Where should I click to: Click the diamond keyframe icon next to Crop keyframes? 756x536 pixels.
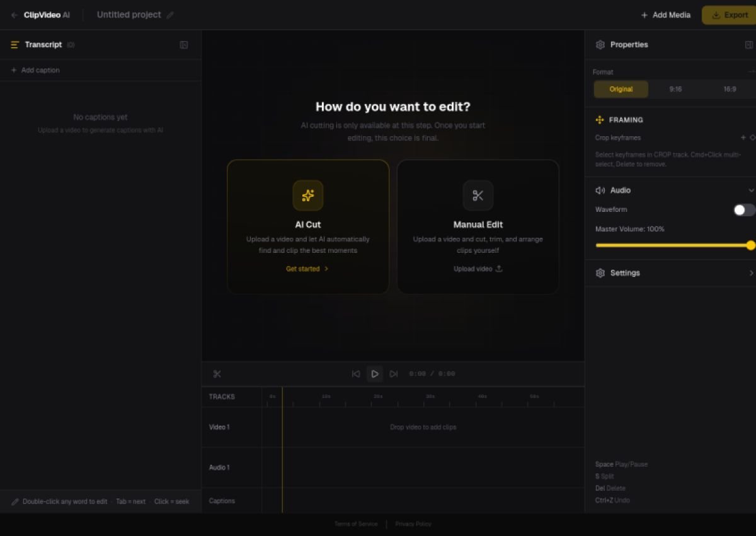pyautogui.click(x=752, y=137)
